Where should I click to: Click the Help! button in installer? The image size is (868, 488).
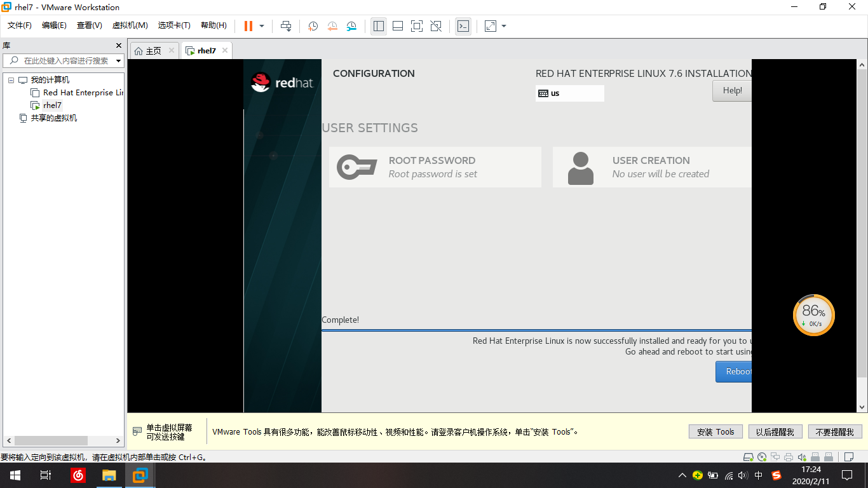coord(732,91)
